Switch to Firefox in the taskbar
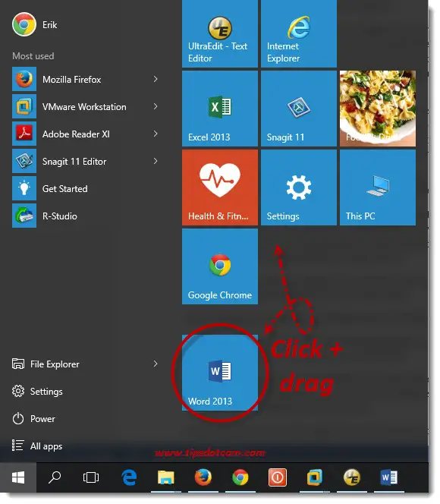 point(203,477)
